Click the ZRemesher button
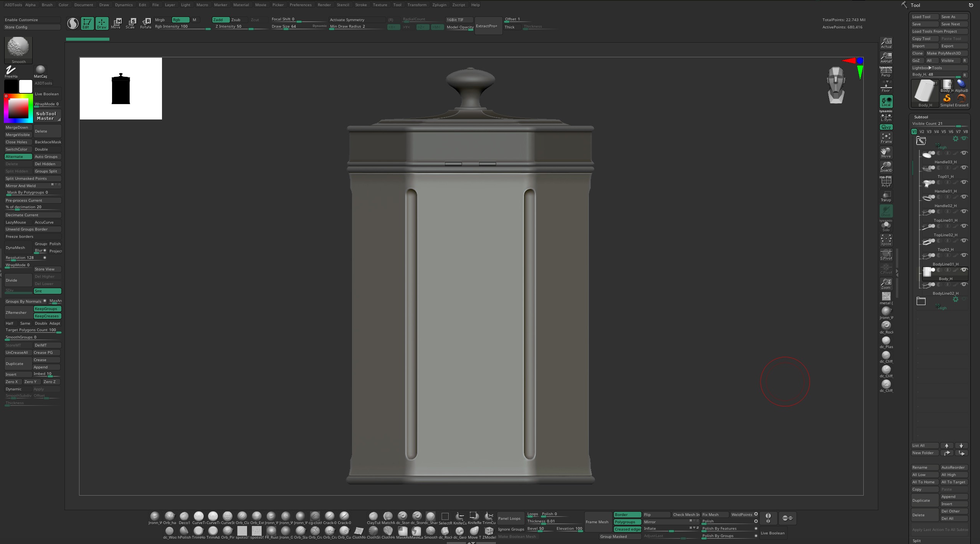 (x=18, y=312)
